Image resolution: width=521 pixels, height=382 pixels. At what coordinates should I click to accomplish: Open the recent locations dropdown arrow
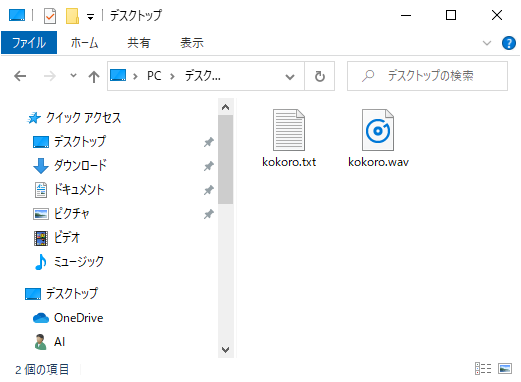click(73, 76)
